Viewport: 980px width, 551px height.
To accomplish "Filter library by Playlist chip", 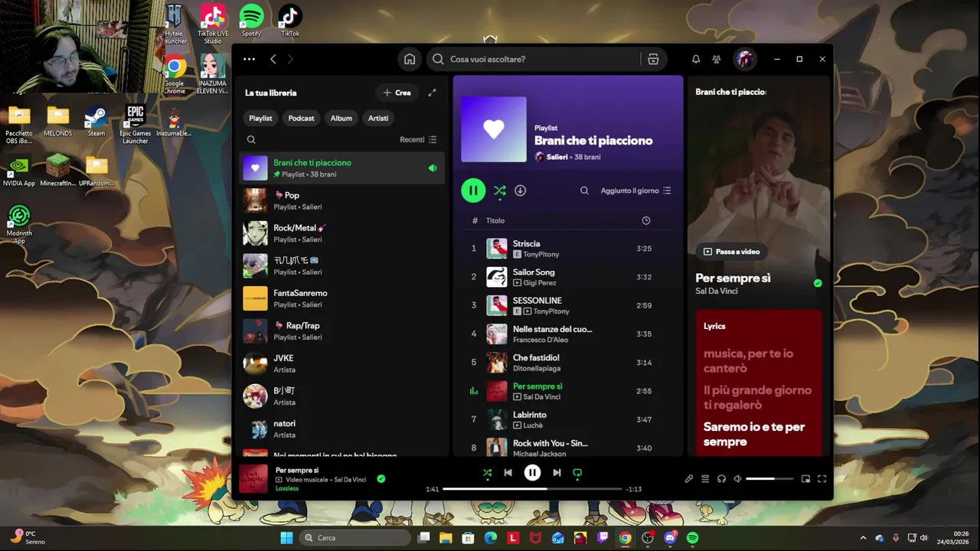I will click(260, 118).
